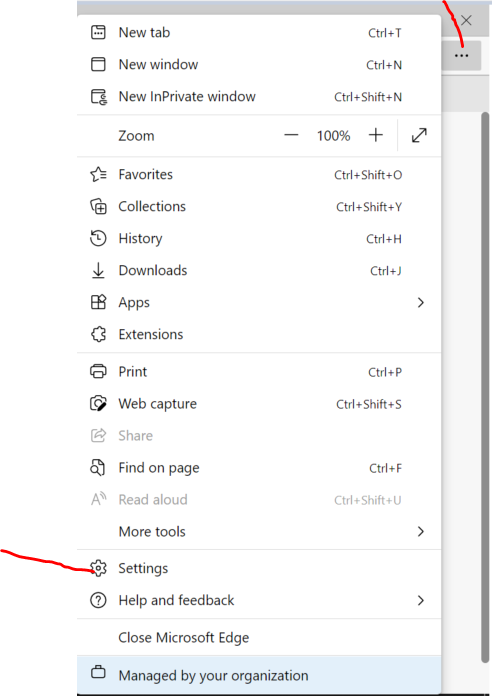Expand the More tools submenu arrow
The height and width of the screenshot is (696, 492).
tap(421, 531)
